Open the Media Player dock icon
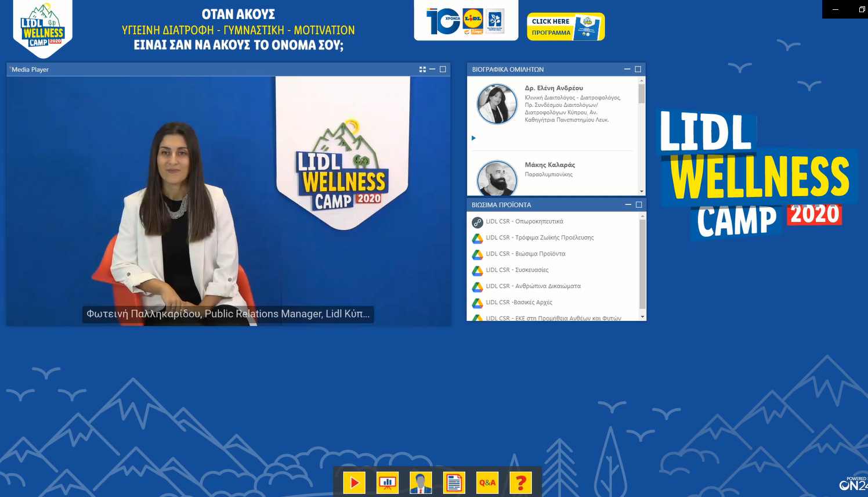The image size is (868, 497). tap(355, 482)
